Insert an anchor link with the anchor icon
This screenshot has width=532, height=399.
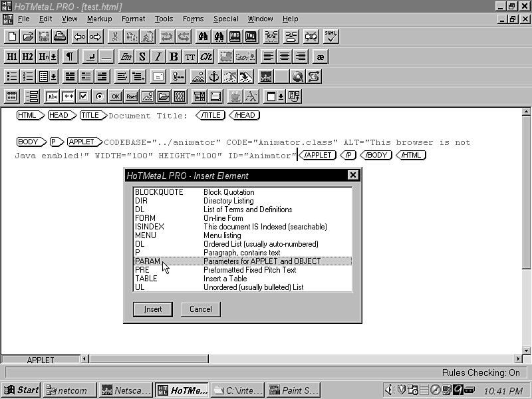coord(214,76)
